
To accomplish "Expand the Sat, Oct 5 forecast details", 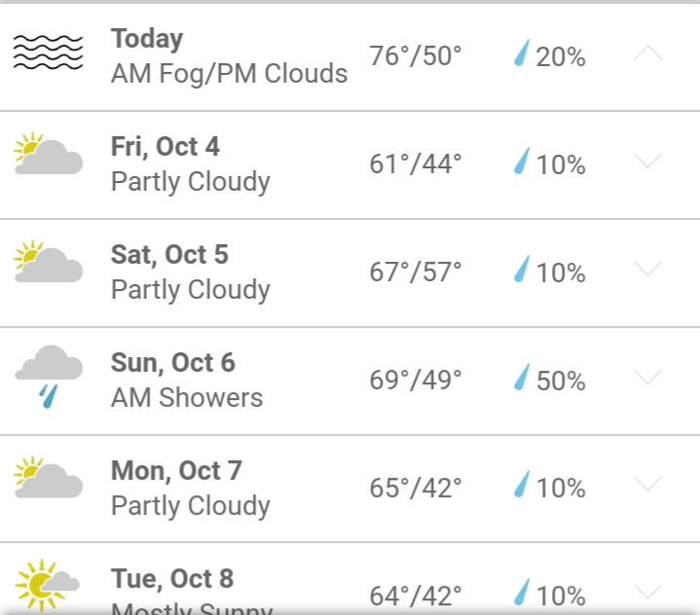I will 647,269.
